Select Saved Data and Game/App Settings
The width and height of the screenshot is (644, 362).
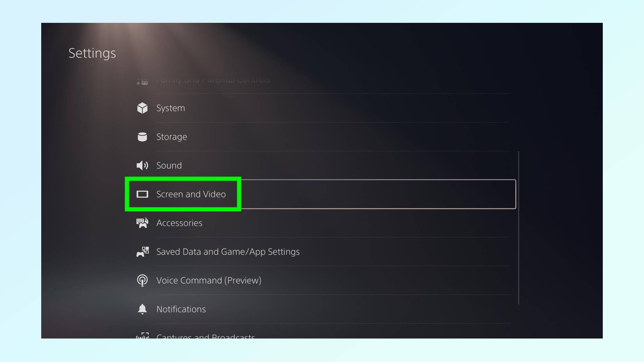point(228,251)
